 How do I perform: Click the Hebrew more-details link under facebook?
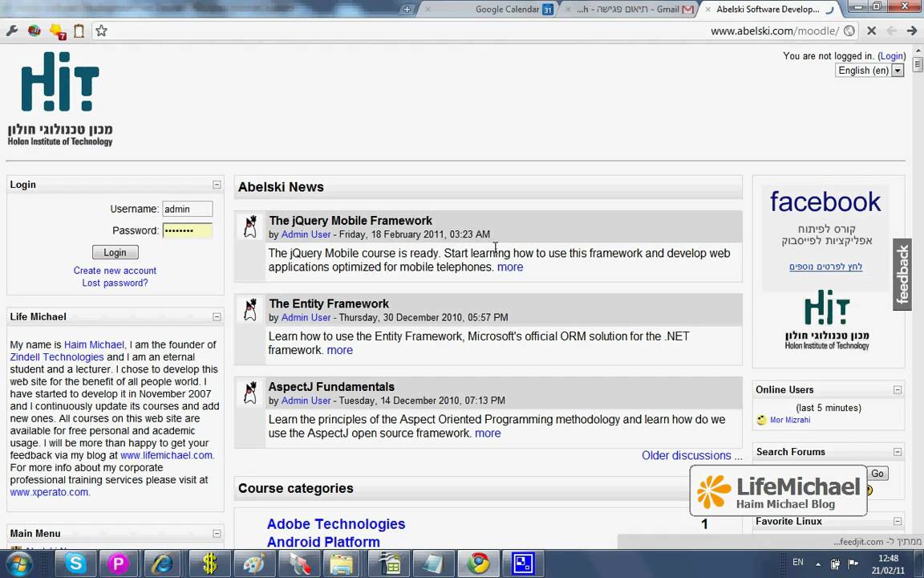825,267
